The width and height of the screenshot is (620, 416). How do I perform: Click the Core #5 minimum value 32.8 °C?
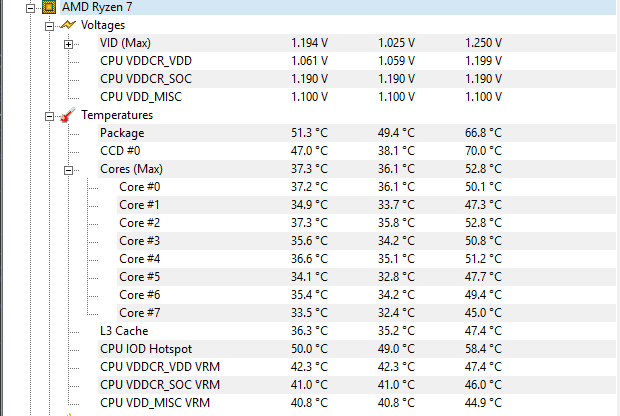click(397, 277)
